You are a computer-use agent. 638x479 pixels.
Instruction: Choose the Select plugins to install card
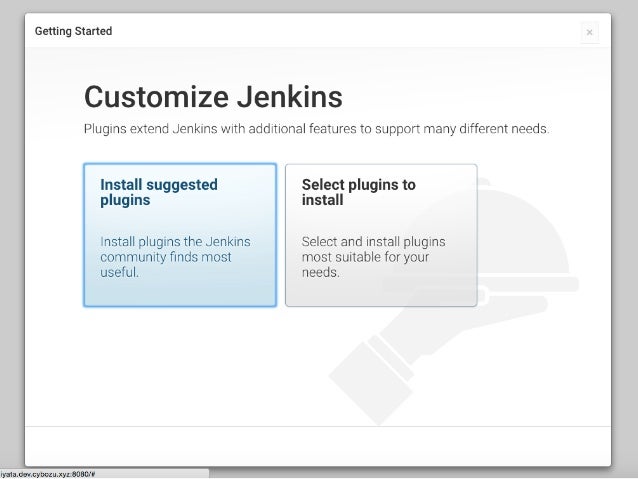(381, 235)
